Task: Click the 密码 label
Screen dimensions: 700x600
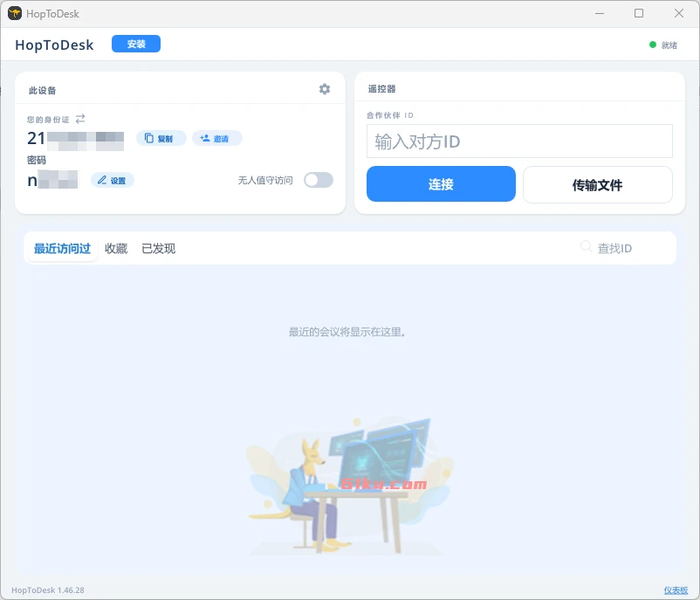Action: click(36, 160)
